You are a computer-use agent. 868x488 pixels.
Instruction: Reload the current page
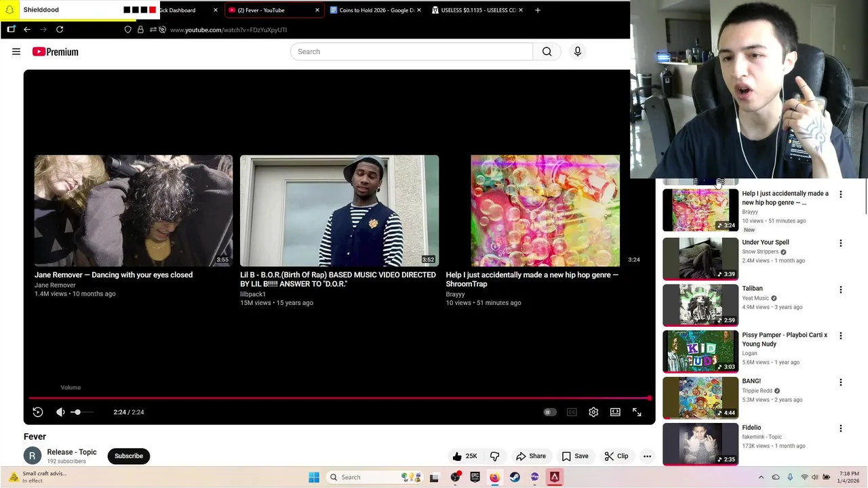tap(60, 30)
